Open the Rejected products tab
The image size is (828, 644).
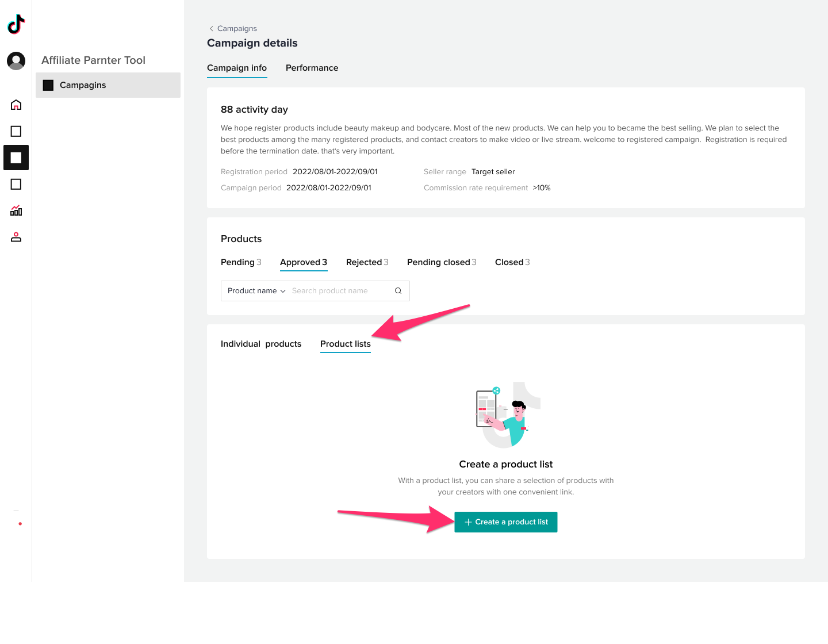point(367,262)
